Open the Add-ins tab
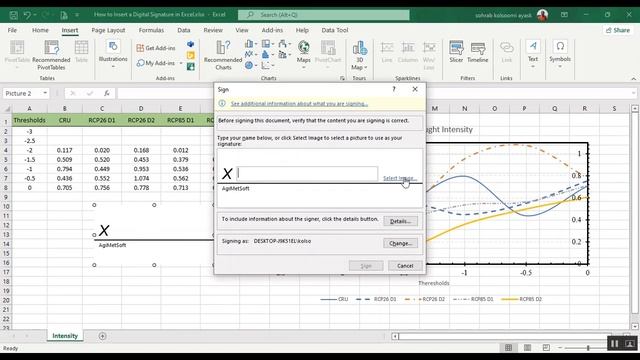The image size is (640, 360). (x=272, y=30)
